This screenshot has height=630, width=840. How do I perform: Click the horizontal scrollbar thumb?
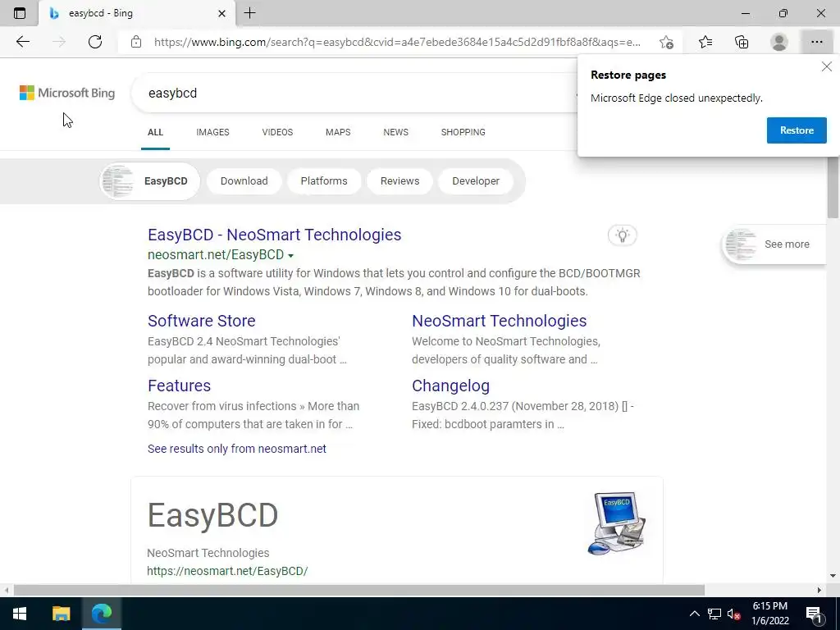click(359, 591)
